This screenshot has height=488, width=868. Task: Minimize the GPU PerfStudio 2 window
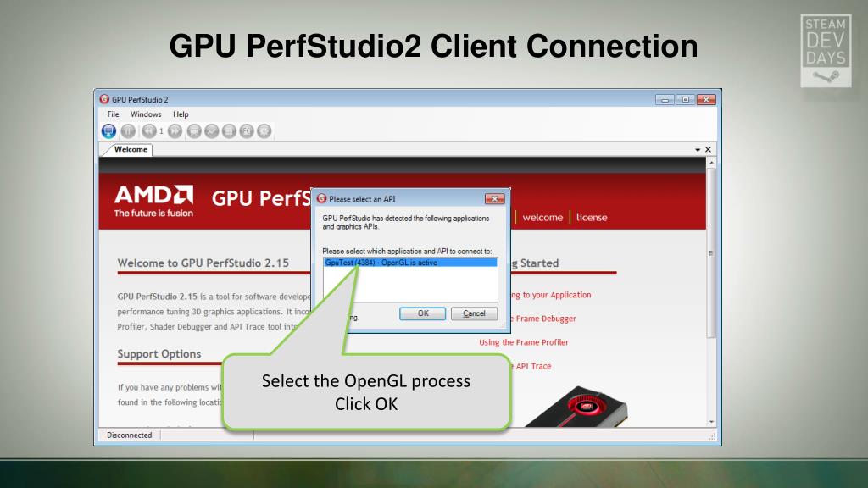(x=665, y=100)
